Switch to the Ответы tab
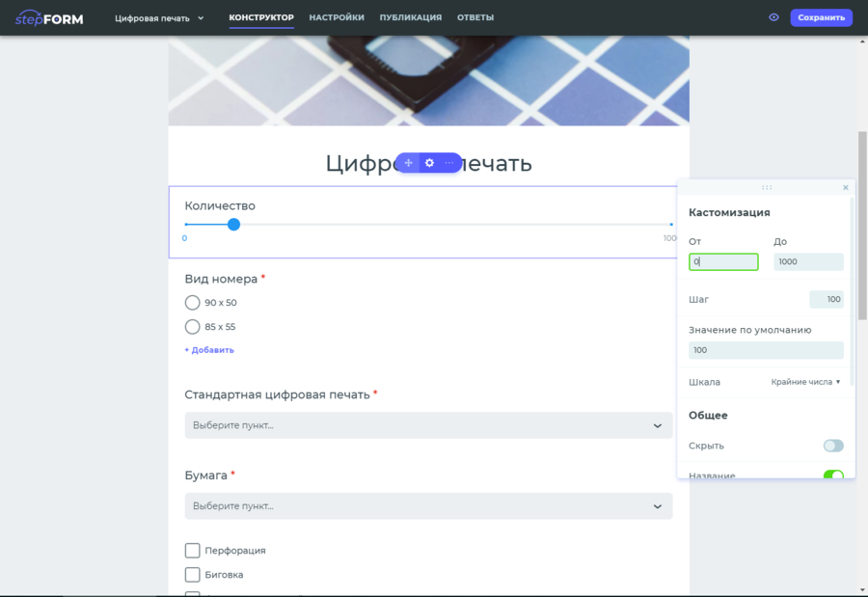This screenshot has width=868, height=597. [x=475, y=17]
